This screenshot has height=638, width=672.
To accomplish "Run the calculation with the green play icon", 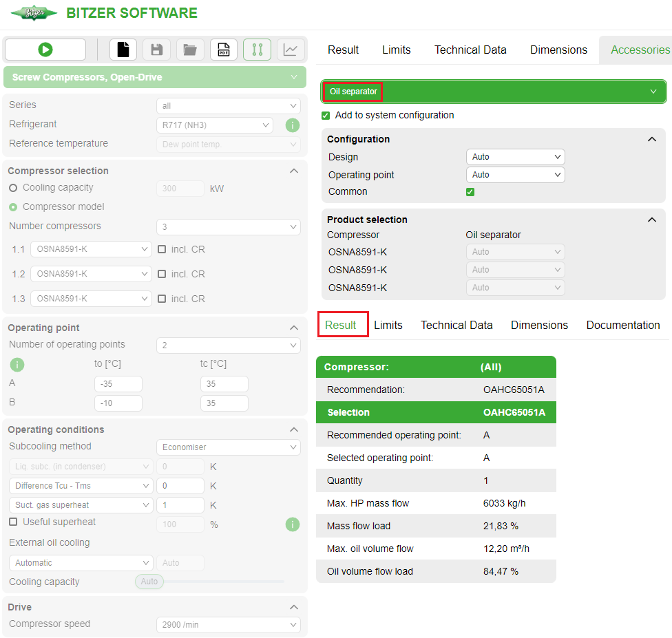I will click(45, 49).
